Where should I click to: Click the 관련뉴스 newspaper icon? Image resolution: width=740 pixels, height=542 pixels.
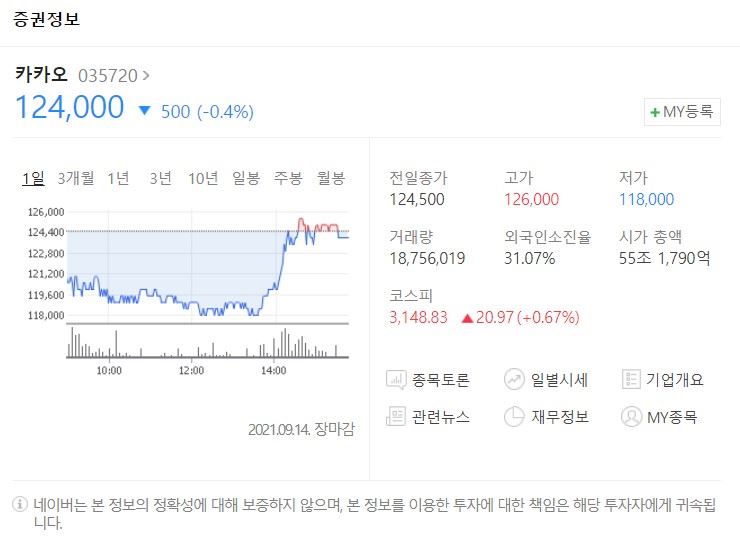[397, 416]
